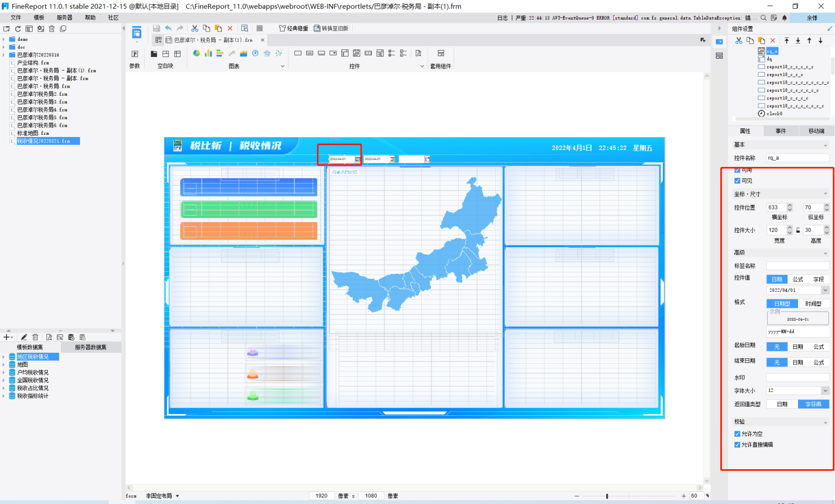The width and height of the screenshot is (835, 504).
Task: Click the 标签名称 input field
Action: point(798,266)
